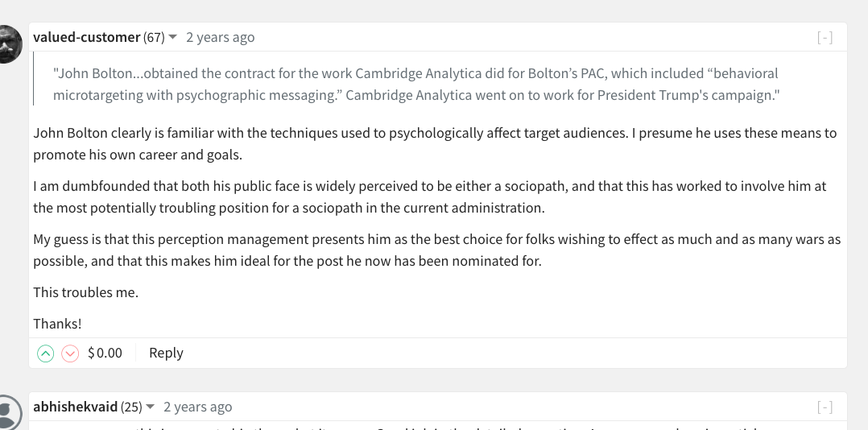
Task: Open valued-customer's profile link
Action: click(x=87, y=37)
